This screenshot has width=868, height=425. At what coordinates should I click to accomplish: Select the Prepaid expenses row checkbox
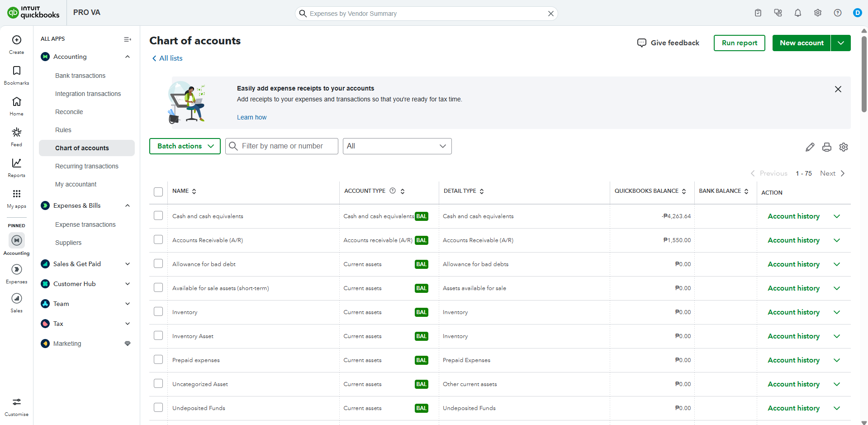158,360
